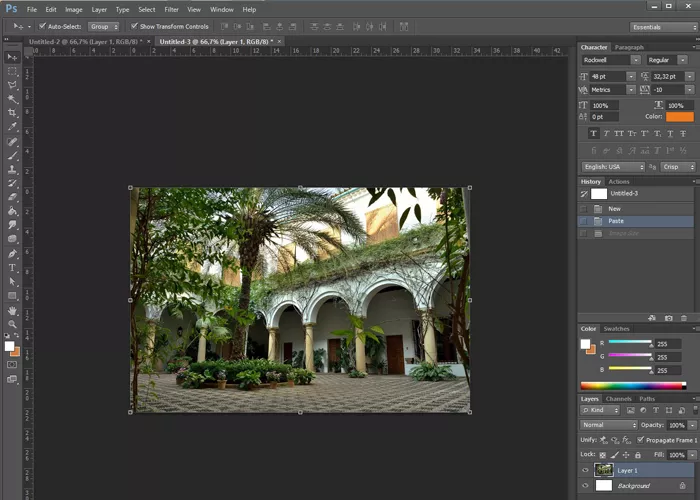Click the red R color slider
This screenshot has height=500, width=700.
[x=630, y=342]
